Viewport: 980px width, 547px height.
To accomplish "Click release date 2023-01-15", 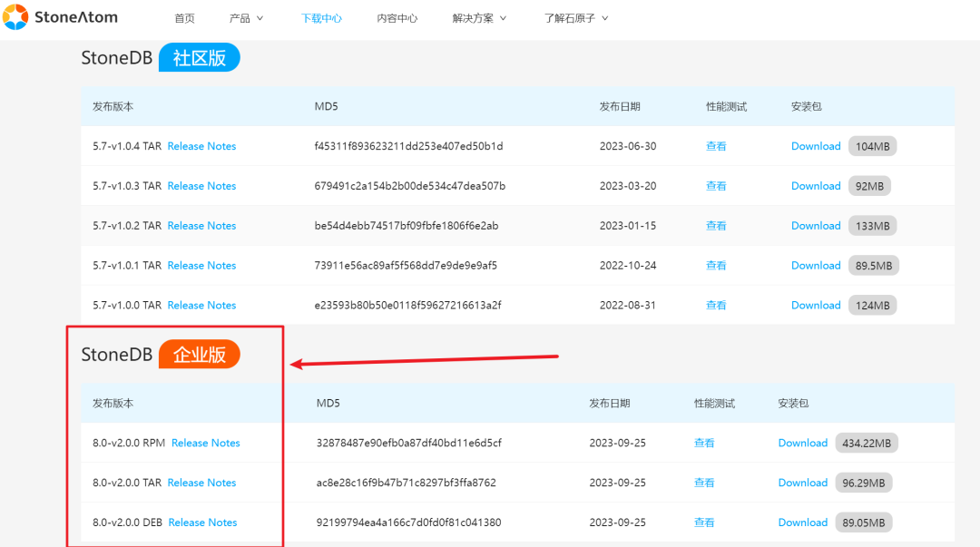I will (x=628, y=226).
